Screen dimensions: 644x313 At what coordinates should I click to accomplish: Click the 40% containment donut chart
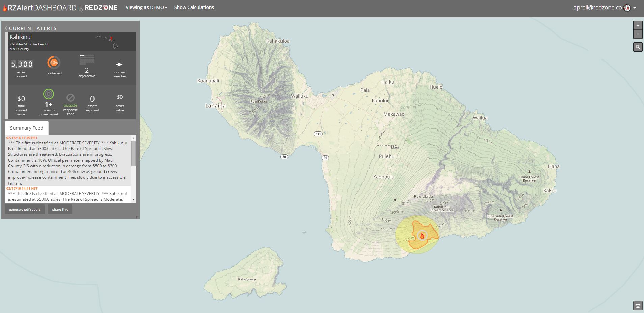point(54,63)
